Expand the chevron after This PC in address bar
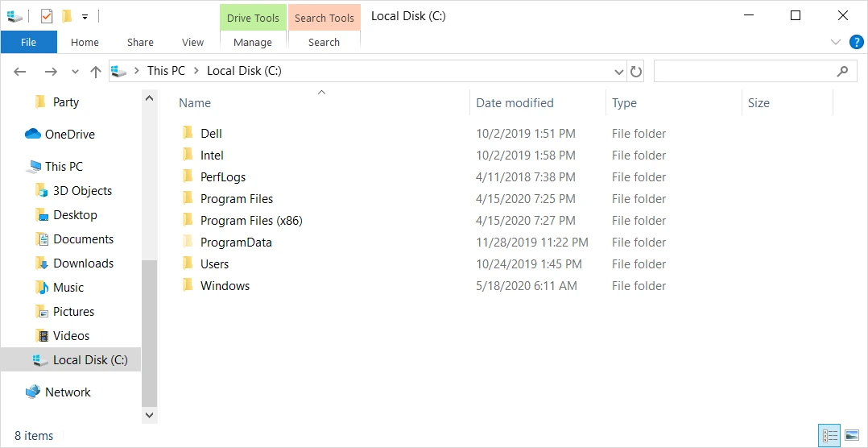This screenshot has height=448, width=868. point(196,71)
